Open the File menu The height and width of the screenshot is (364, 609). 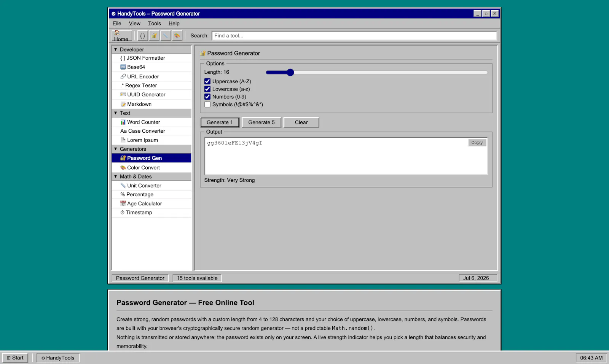[117, 24]
